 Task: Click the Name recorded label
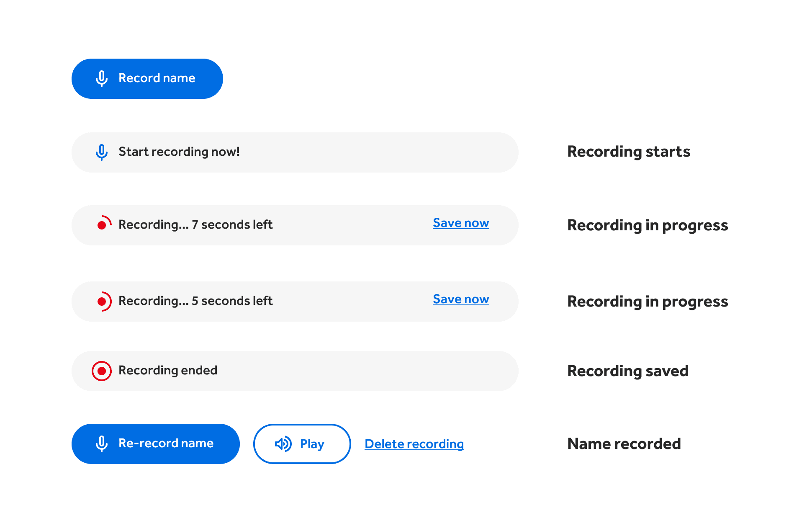[624, 444]
